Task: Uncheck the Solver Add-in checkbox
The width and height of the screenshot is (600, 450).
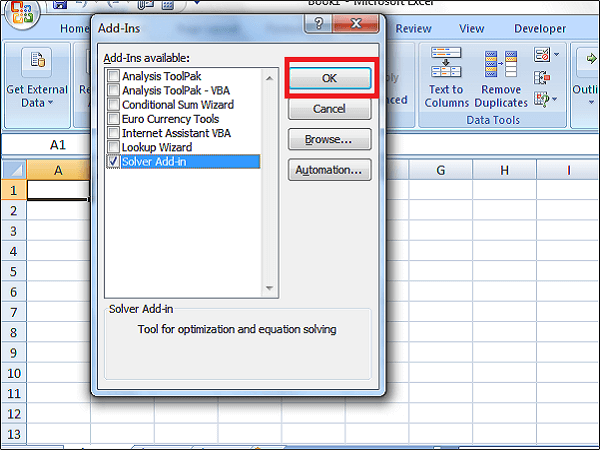Action: [114, 161]
